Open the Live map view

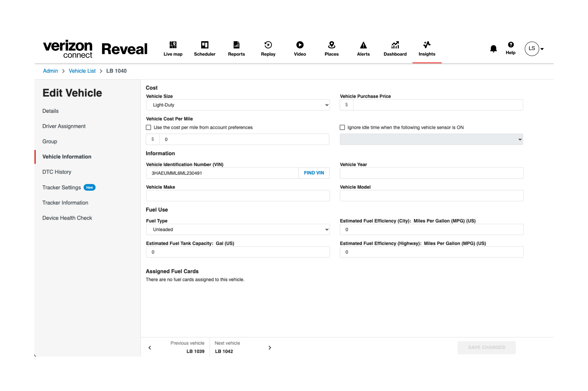click(173, 48)
